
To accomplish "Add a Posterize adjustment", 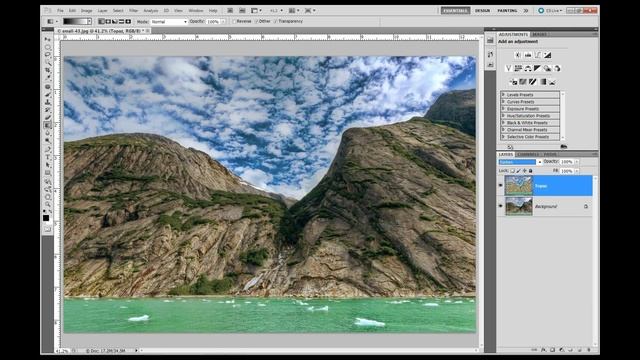I will coord(523,82).
